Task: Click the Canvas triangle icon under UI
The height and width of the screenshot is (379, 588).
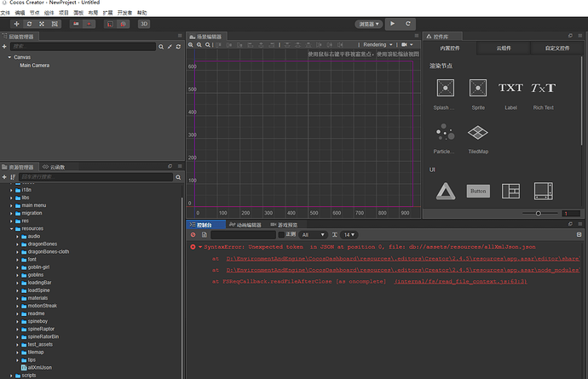Action: 446,191
